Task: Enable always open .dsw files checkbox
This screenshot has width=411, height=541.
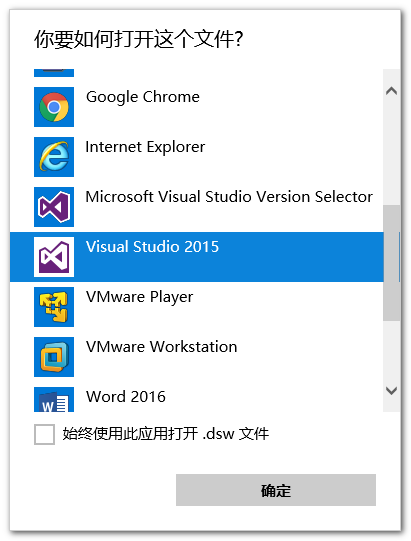Action: 45,434
